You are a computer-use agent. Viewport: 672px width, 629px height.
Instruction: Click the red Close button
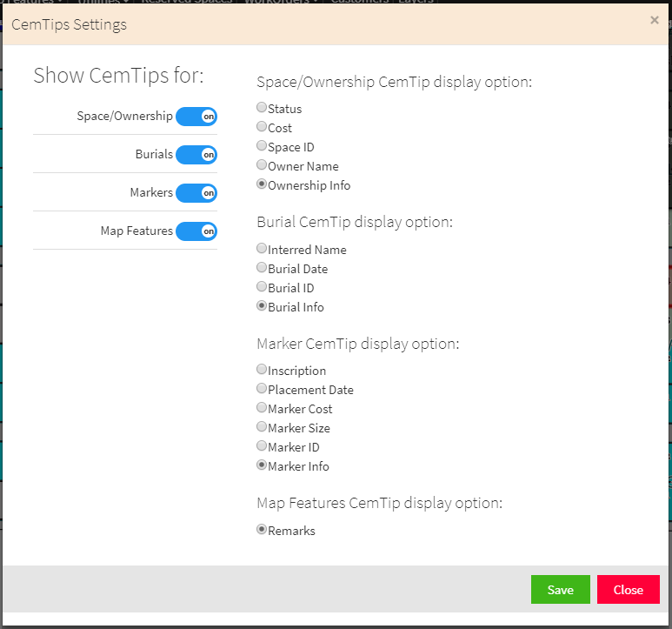pos(628,590)
